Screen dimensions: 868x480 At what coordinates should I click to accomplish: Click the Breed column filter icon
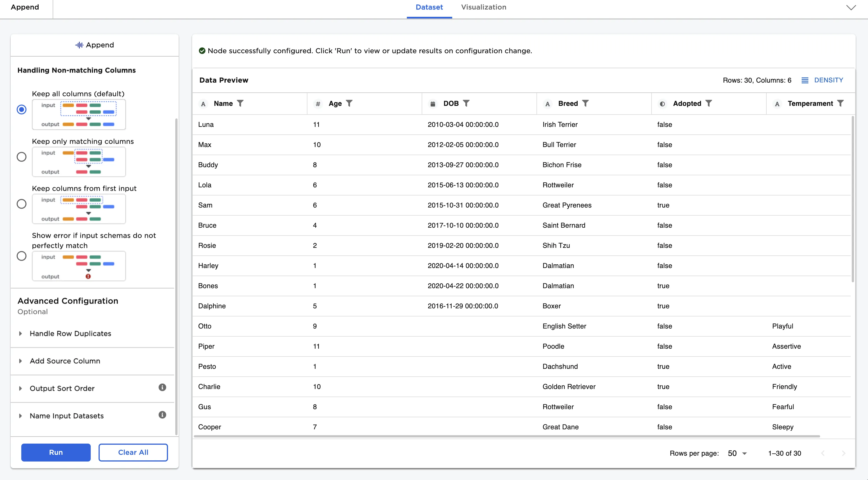click(585, 104)
